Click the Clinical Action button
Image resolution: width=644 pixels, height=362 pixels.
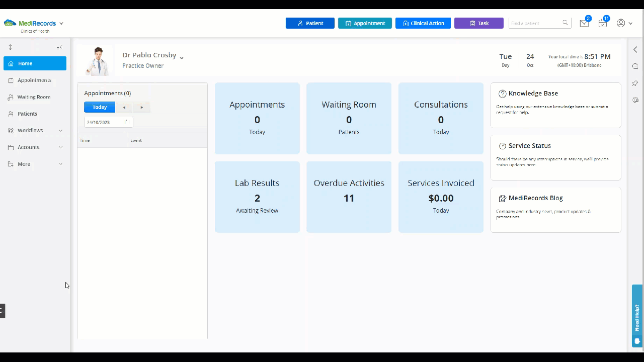click(423, 23)
